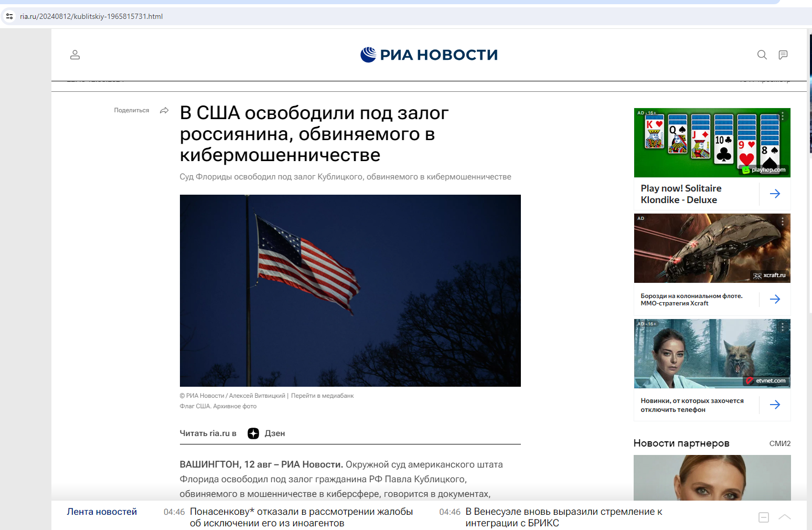Expand the news feed with chevron
The image size is (812, 530).
785,517
